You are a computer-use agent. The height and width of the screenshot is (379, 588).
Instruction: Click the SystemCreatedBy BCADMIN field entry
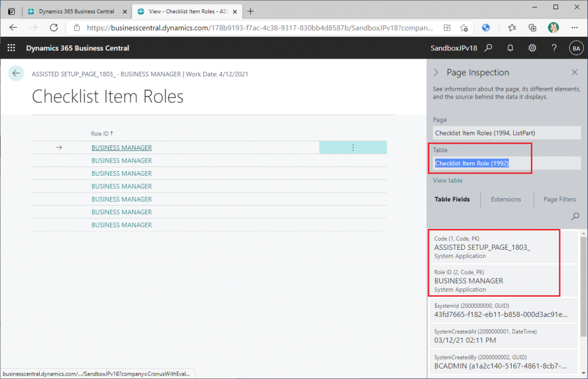pos(503,362)
